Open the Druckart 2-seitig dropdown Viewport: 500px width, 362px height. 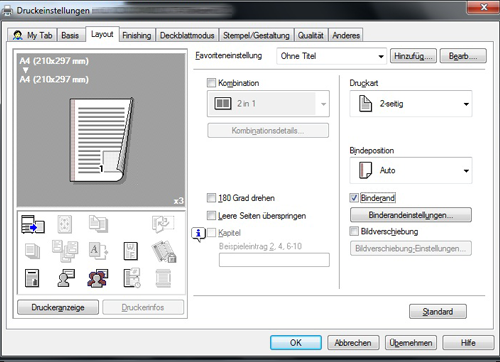(411, 104)
